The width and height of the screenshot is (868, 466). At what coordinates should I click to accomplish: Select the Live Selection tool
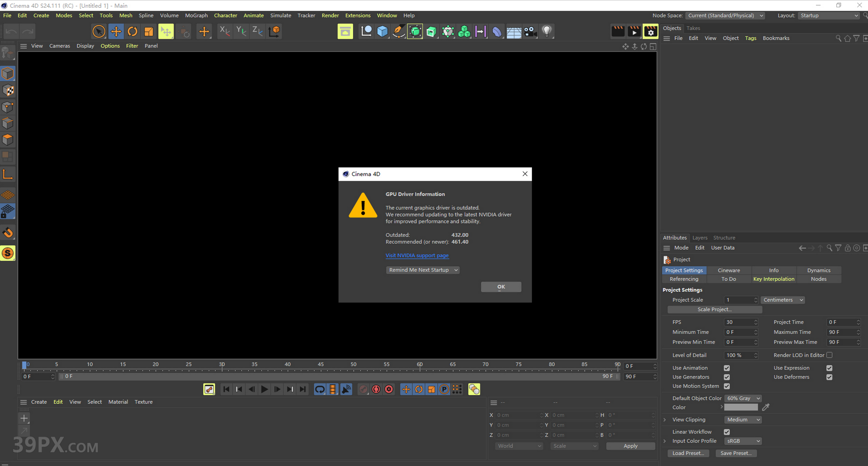point(99,31)
